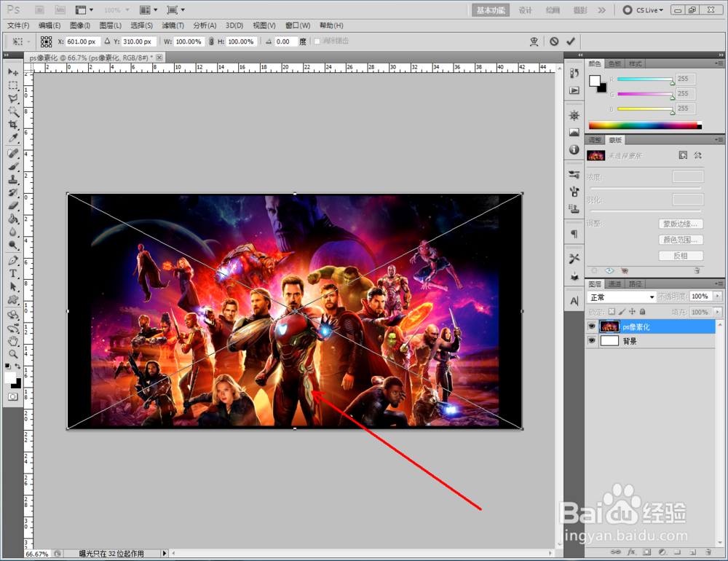Switch to the 色板 tab
728x561 pixels.
(614, 63)
